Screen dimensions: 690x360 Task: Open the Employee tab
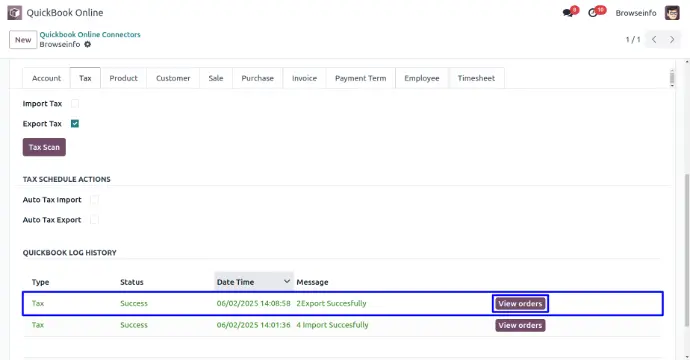[422, 78]
